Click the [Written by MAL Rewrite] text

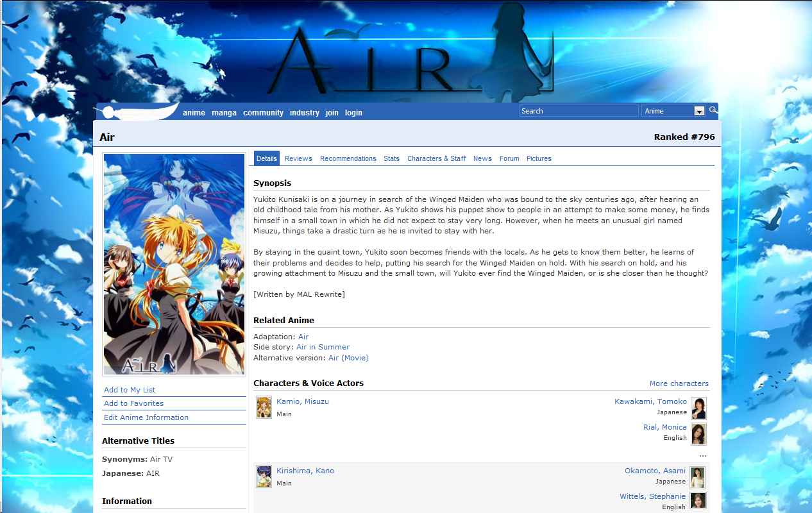[x=299, y=294]
